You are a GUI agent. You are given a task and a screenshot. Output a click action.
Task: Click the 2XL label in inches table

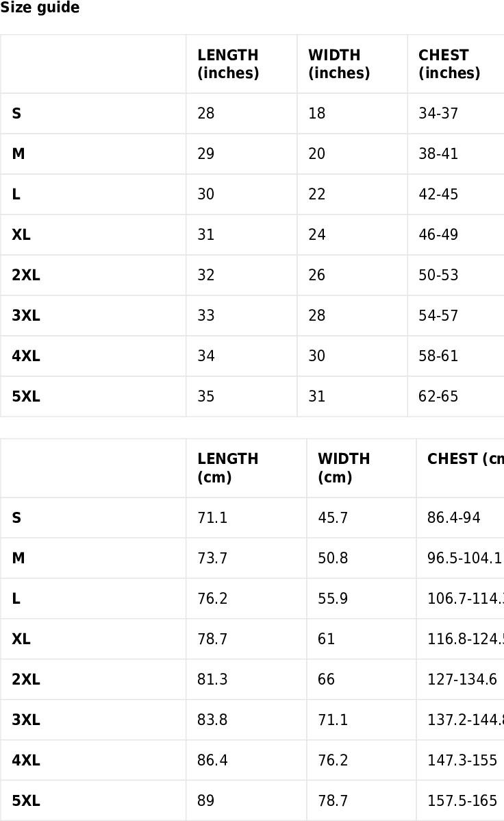25,275
